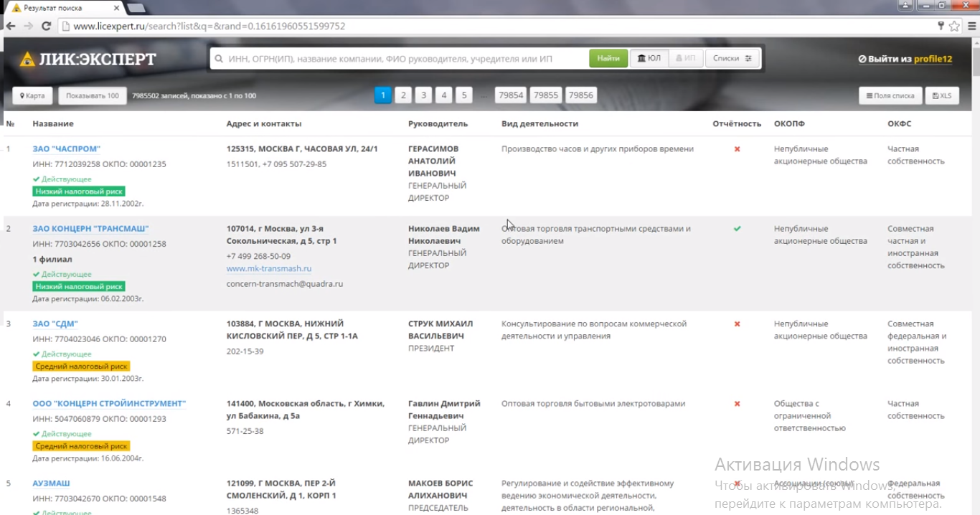The image size is (980, 515).
Task: Click Выйти из profile12 logout link
Action: [x=905, y=59]
